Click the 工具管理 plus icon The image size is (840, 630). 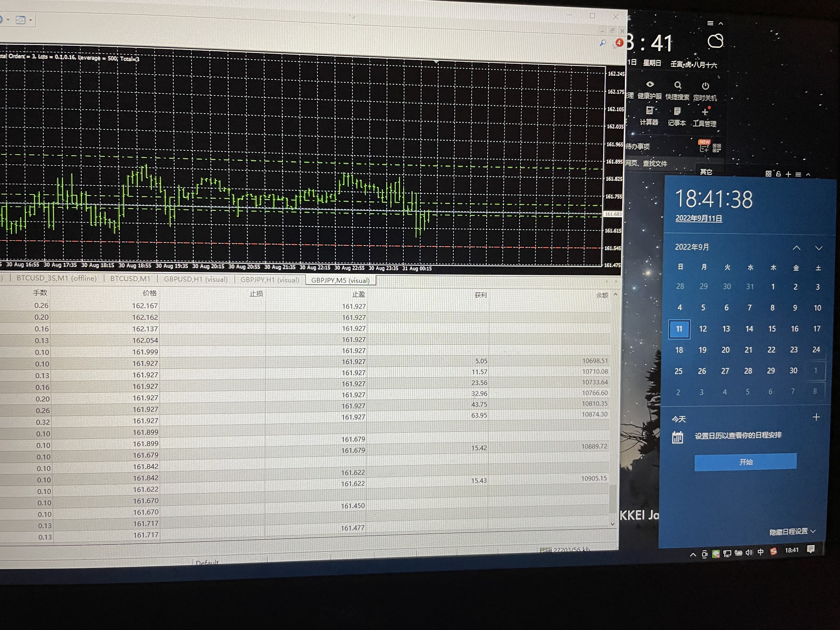click(705, 112)
